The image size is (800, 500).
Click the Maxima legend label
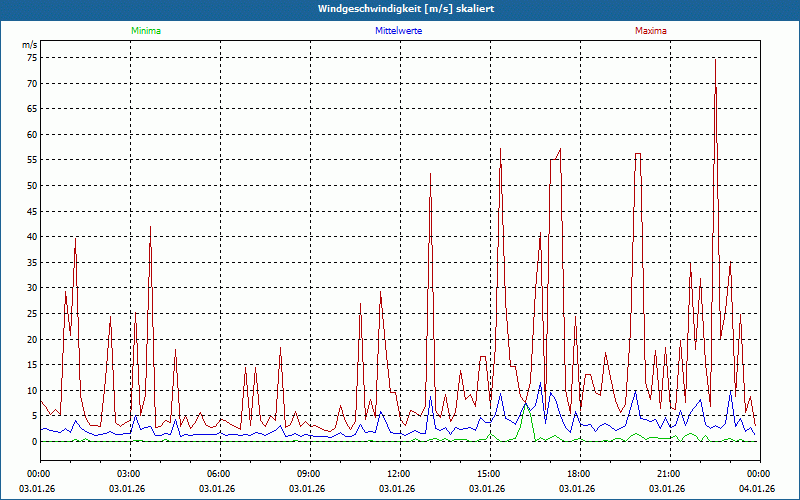pos(650,31)
